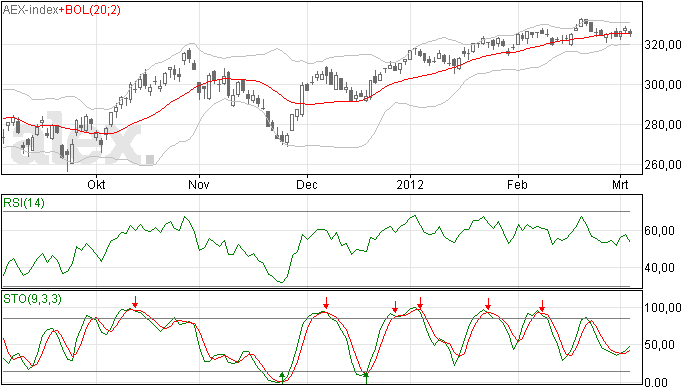The height and width of the screenshot is (387, 690).
Task: Select the +BOL(20;2) indicator label
Action: click(89, 10)
